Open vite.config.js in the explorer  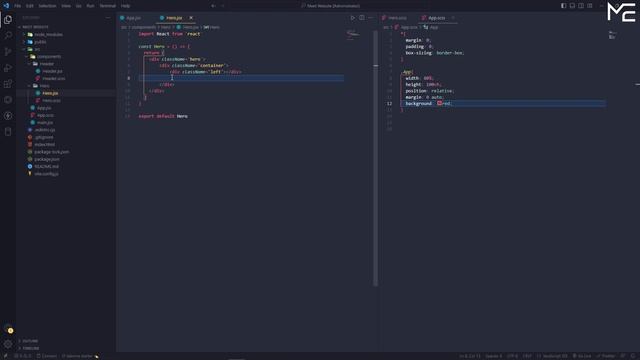pos(46,174)
